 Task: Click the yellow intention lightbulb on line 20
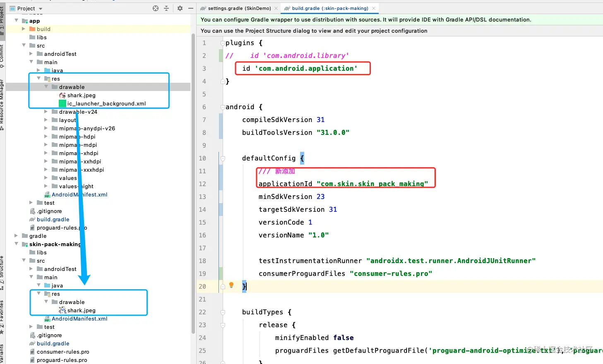(231, 285)
